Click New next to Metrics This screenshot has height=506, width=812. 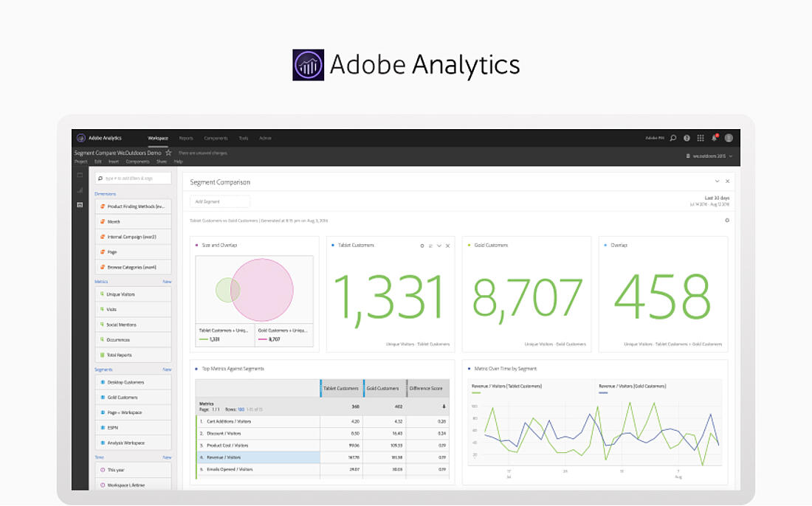coord(167,282)
